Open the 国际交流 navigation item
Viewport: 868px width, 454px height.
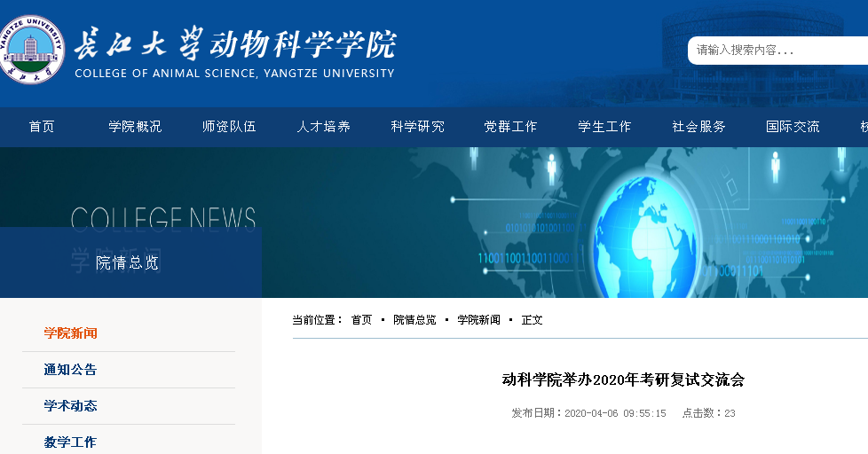[793, 127]
